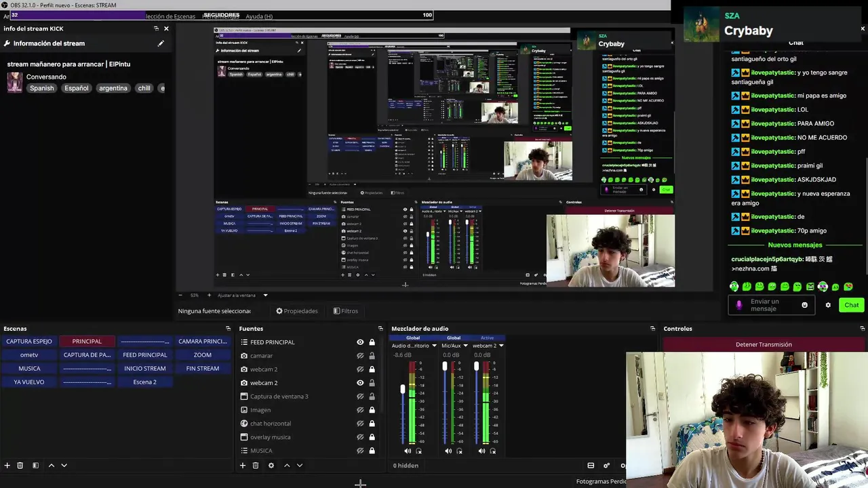Click purple microphone icon in chat input

pyautogui.click(x=739, y=305)
